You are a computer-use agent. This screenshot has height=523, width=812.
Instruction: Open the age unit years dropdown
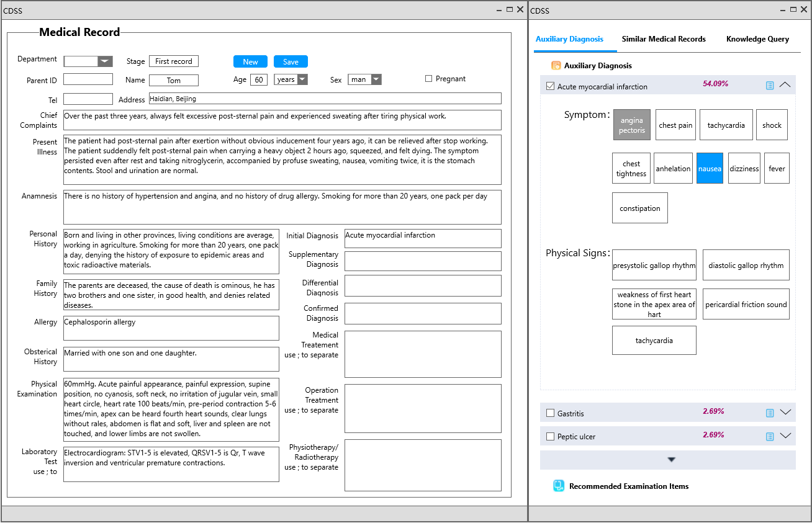click(x=302, y=79)
